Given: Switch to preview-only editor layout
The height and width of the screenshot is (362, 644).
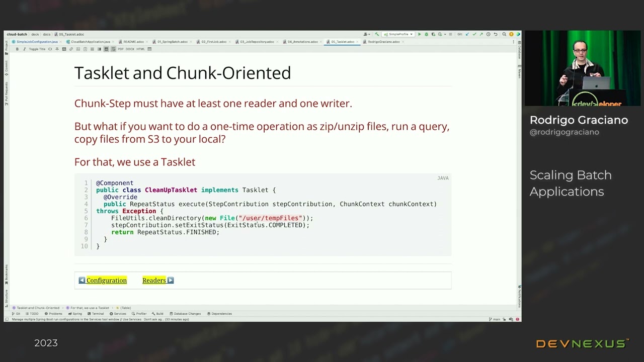Looking at the screenshot, I should point(106,49).
